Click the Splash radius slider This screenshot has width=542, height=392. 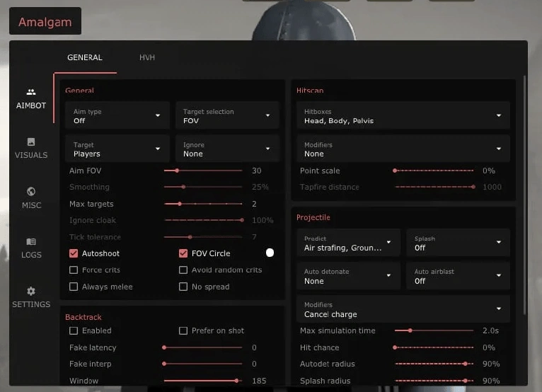coord(434,381)
